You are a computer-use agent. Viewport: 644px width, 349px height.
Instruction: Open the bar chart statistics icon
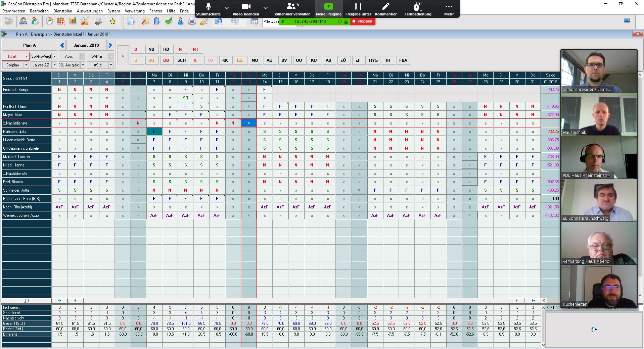tap(73, 21)
